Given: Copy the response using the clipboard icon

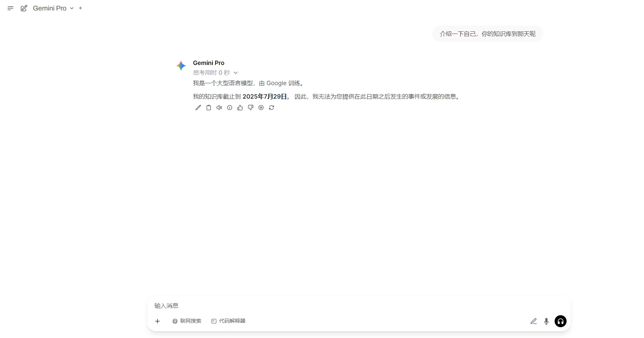Looking at the screenshot, I should pyautogui.click(x=209, y=108).
